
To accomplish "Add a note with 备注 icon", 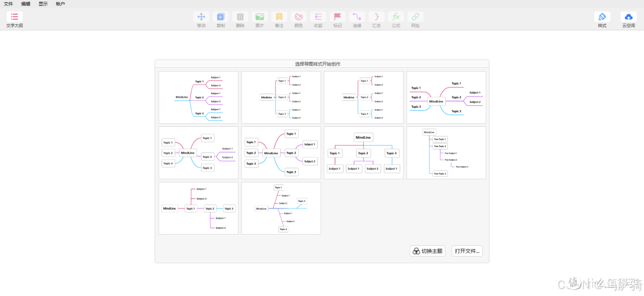I will point(279,17).
